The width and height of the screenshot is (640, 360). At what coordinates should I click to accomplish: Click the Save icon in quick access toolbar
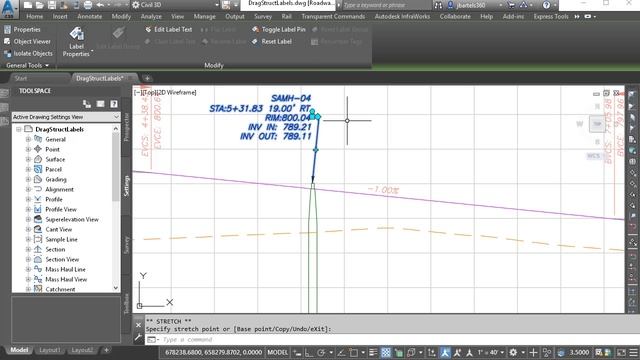click(52, 5)
